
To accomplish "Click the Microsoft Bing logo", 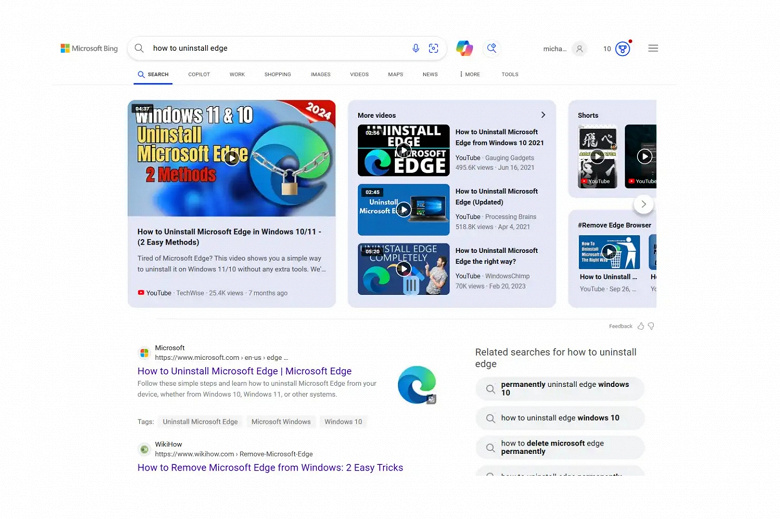I will [x=89, y=48].
